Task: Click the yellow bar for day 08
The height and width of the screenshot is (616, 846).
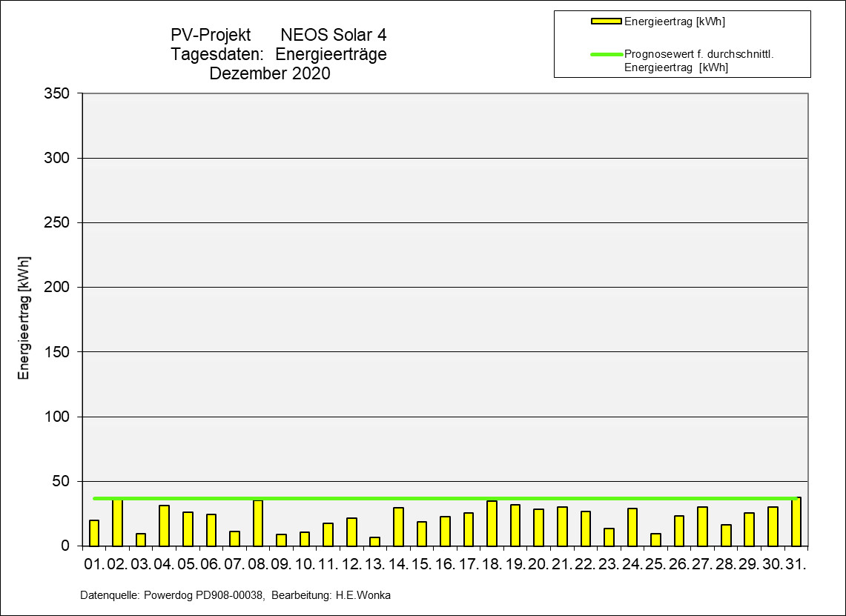Action: (x=258, y=523)
